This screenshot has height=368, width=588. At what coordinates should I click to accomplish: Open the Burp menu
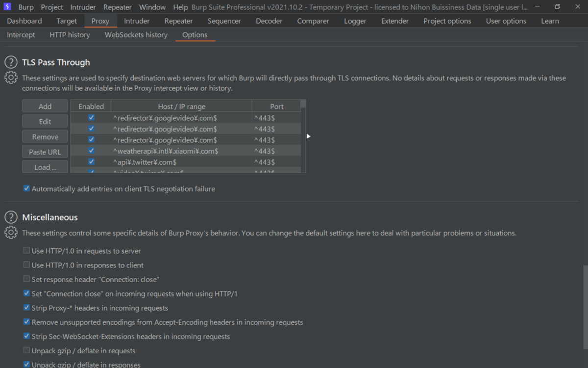(x=26, y=7)
